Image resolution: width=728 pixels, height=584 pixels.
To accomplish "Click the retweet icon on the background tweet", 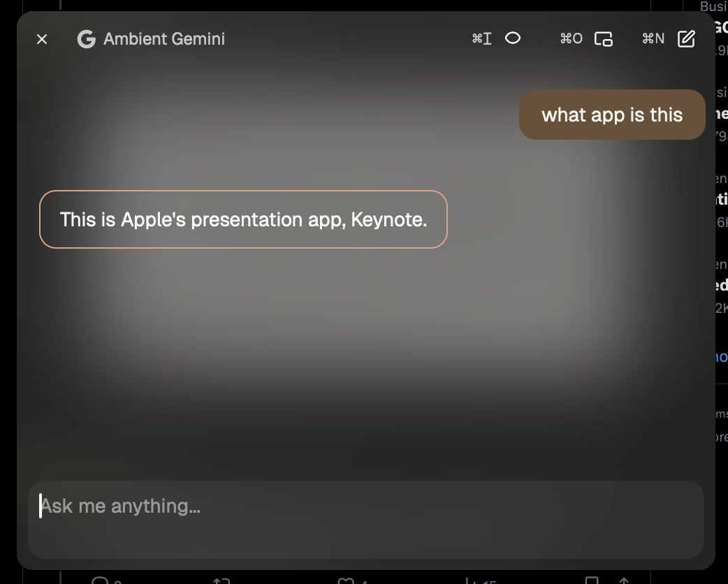I will tap(221, 581).
